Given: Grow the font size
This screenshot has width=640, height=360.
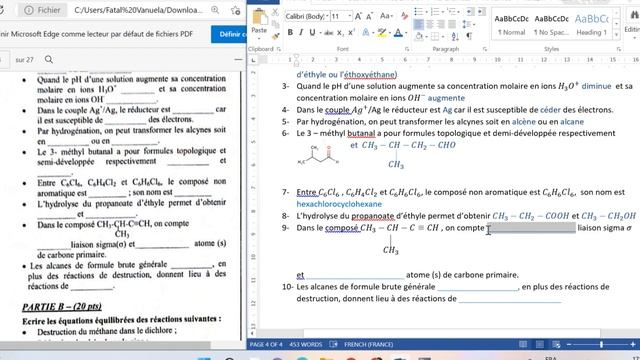Looking at the screenshot, I should point(358,16).
